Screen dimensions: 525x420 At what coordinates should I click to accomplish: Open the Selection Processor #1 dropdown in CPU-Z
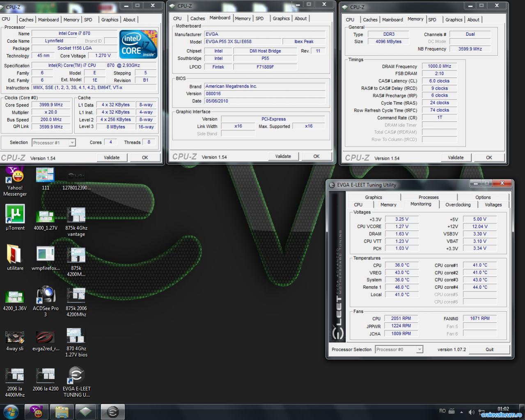53,143
